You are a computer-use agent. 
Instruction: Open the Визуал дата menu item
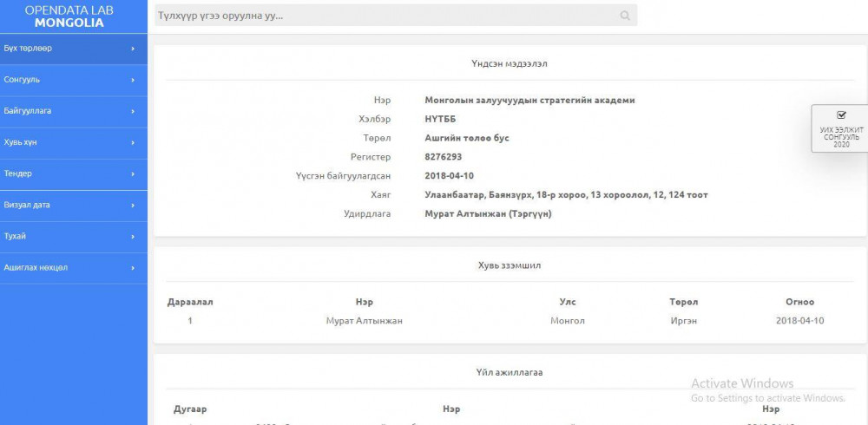coord(74,206)
